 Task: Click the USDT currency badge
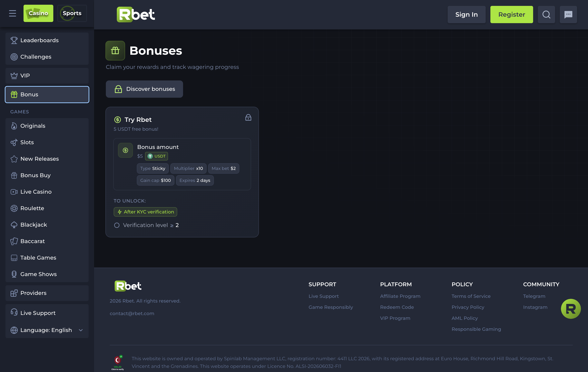tap(157, 156)
